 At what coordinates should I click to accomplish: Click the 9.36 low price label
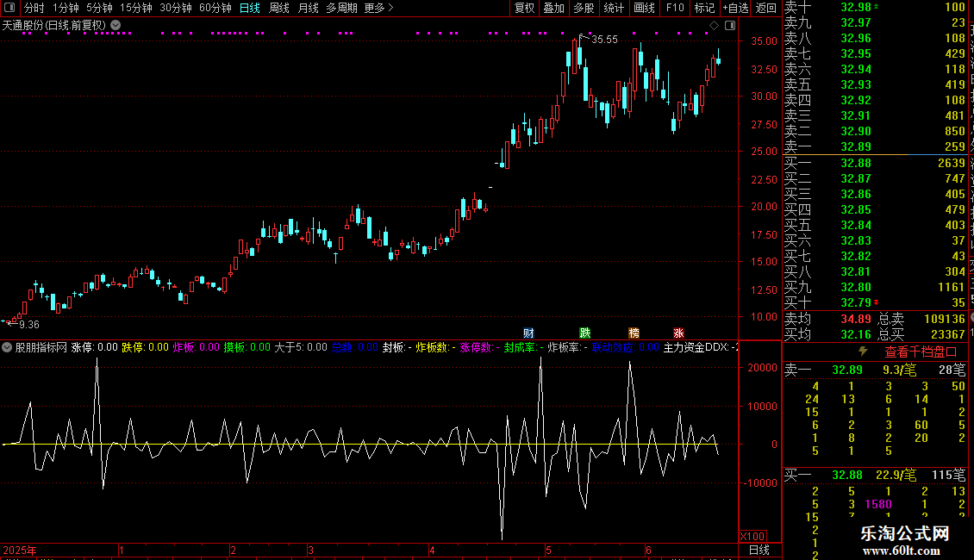point(29,324)
